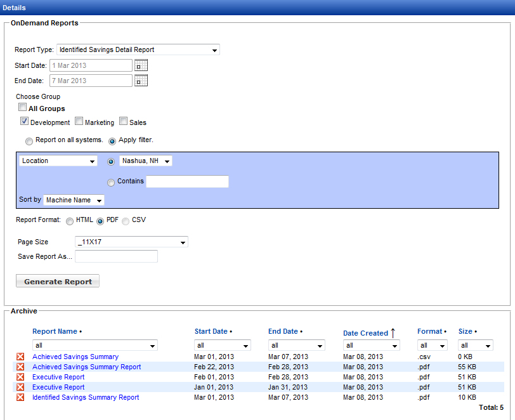Image resolution: width=515 pixels, height=420 pixels.
Task: Delete the Executive Report starting Feb 01
Action: [20, 377]
